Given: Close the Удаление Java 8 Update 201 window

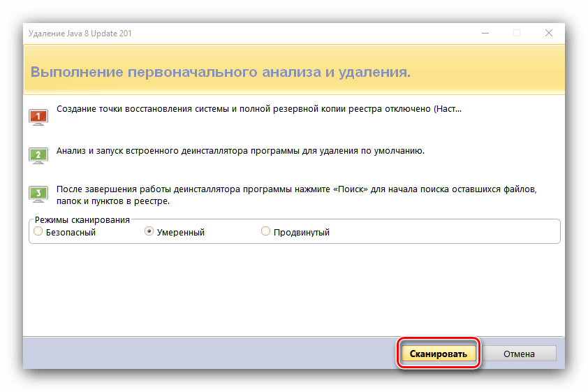Looking at the screenshot, I should click(549, 33).
